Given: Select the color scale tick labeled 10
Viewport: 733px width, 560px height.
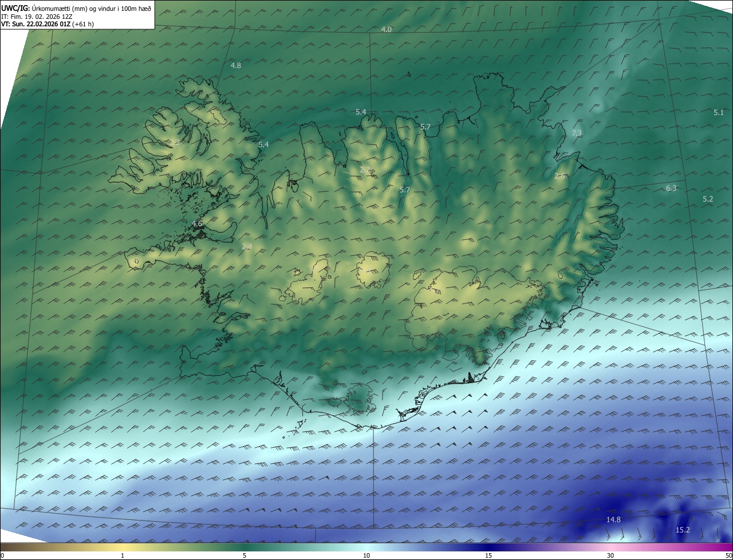Looking at the screenshot, I should coord(366,555).
